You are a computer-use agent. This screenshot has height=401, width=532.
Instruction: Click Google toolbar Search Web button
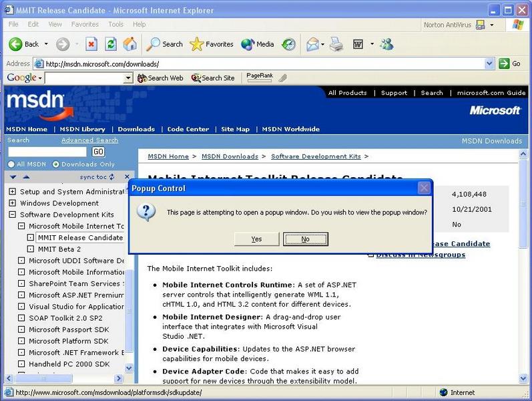point(160,78)
